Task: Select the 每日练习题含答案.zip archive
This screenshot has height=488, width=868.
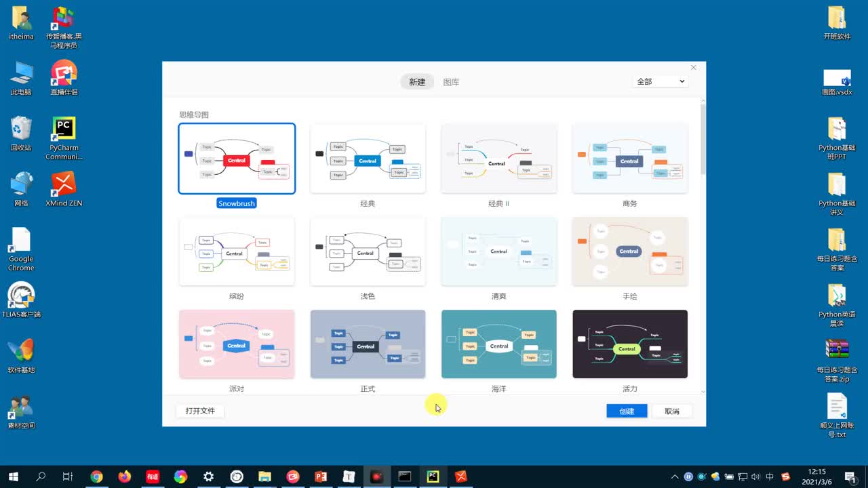Action: coord(837,361)
